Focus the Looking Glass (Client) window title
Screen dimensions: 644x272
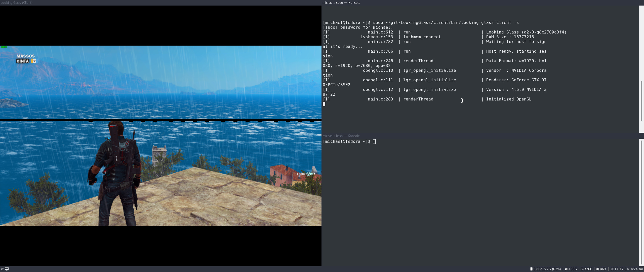coord(17,3)
